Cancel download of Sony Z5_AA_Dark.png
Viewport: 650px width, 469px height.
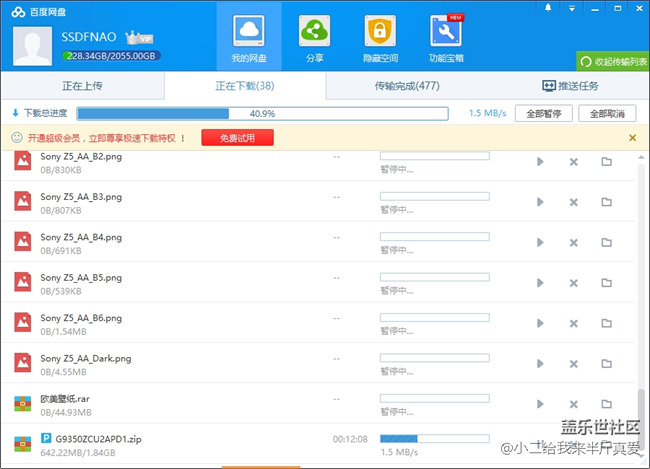pos(573,364)
